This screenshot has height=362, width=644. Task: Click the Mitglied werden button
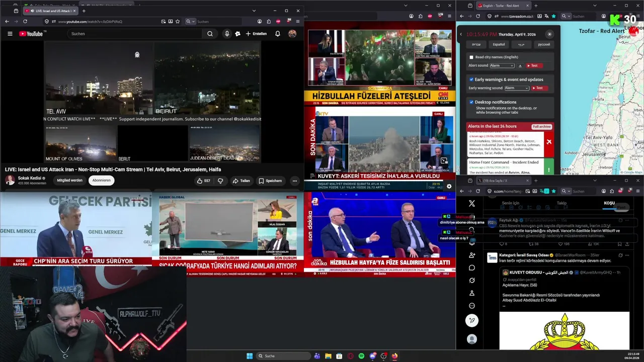(69, 180)
